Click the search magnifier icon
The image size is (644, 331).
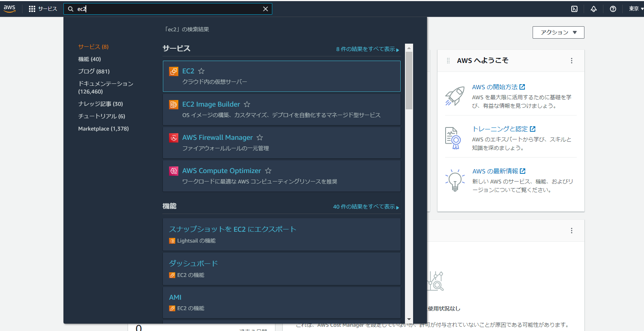click(71, 9)
